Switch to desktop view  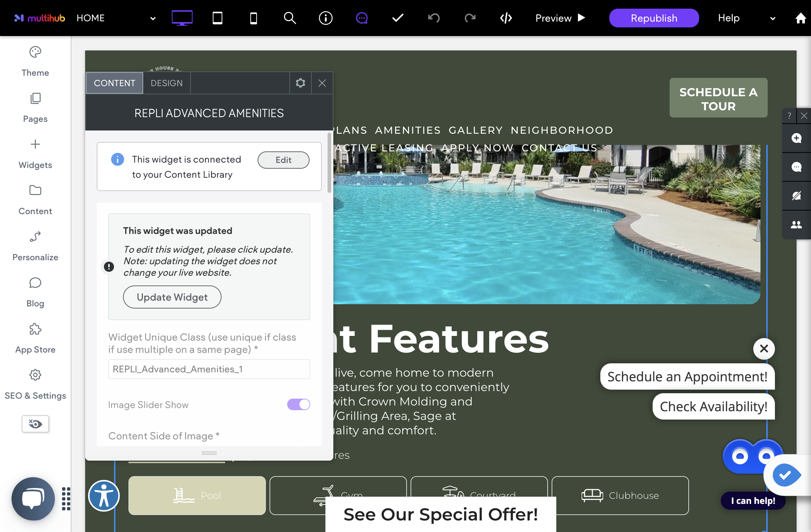click(x=182, y=18)
